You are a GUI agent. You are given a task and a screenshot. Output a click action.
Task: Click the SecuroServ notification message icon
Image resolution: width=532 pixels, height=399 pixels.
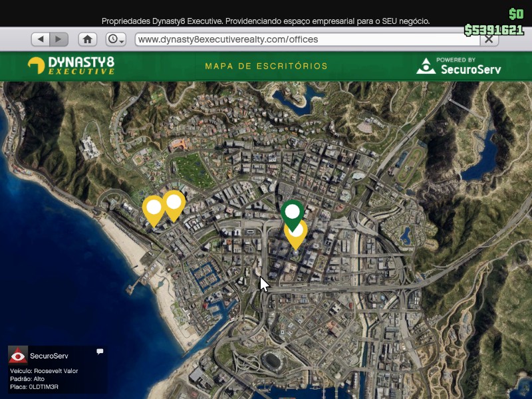click(100, 352)
